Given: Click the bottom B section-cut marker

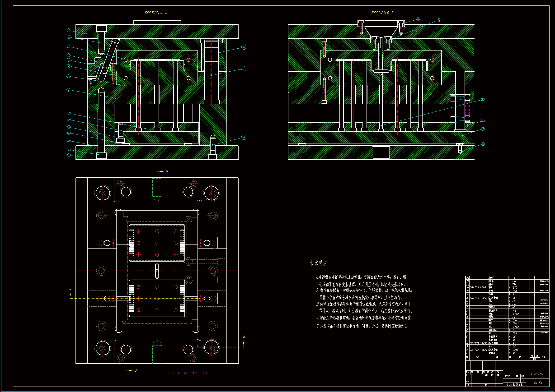Looking at the screenshot, I should pos(136,370).
